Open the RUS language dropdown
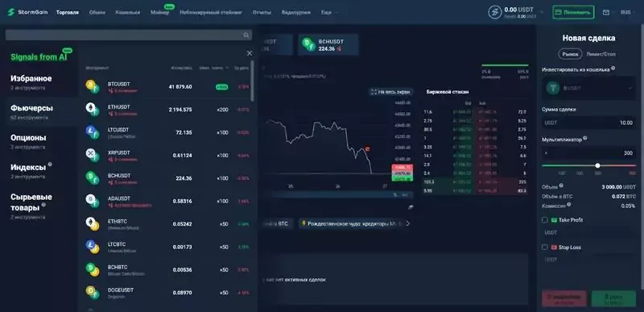This screenshot has height=312, width=644. 628,12
